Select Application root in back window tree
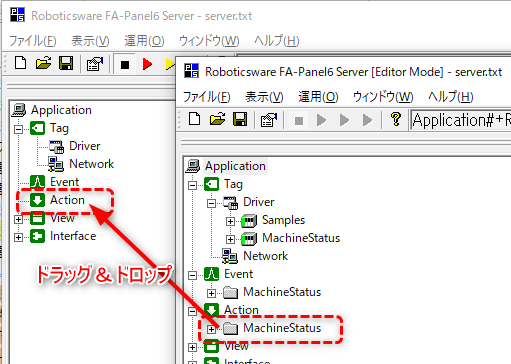 pos(61,110)
